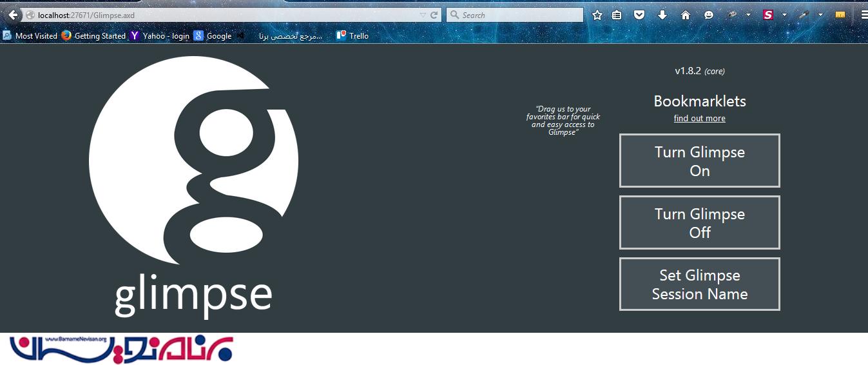
Task: Open Trello bookmark
Action: click(x=352, y=36)
